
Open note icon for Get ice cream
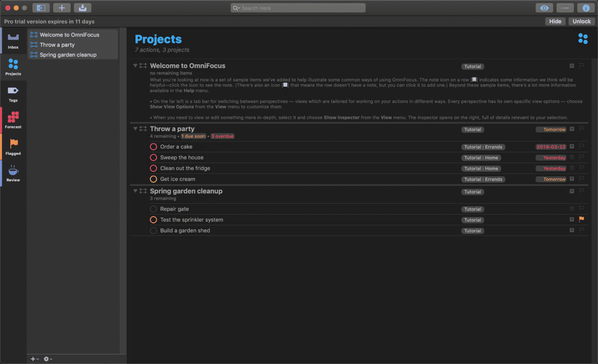click(572, 179)
